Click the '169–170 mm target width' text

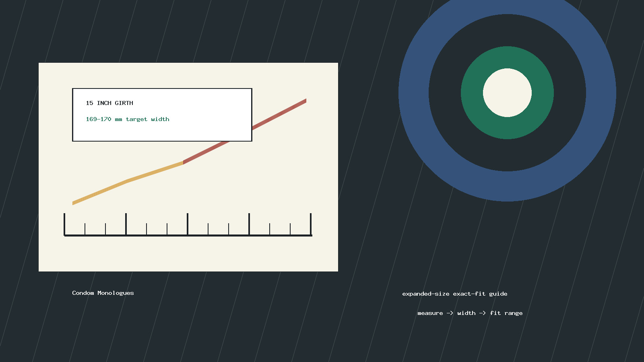tap(128, 119)
